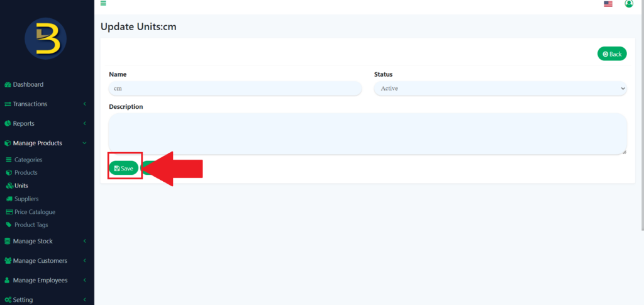Click the company logo in sidebar
Viewport: 644px width, 305px height.
point(46,38)
